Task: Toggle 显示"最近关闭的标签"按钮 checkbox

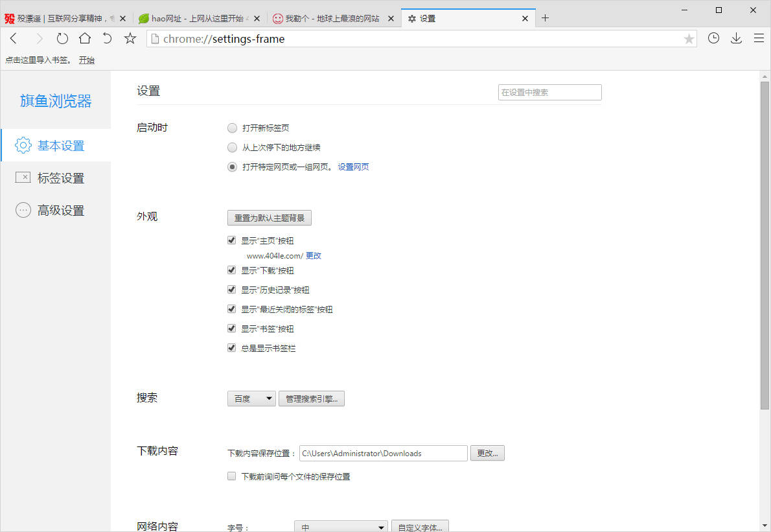Action: pyautogui.click(x=231, y=309)
